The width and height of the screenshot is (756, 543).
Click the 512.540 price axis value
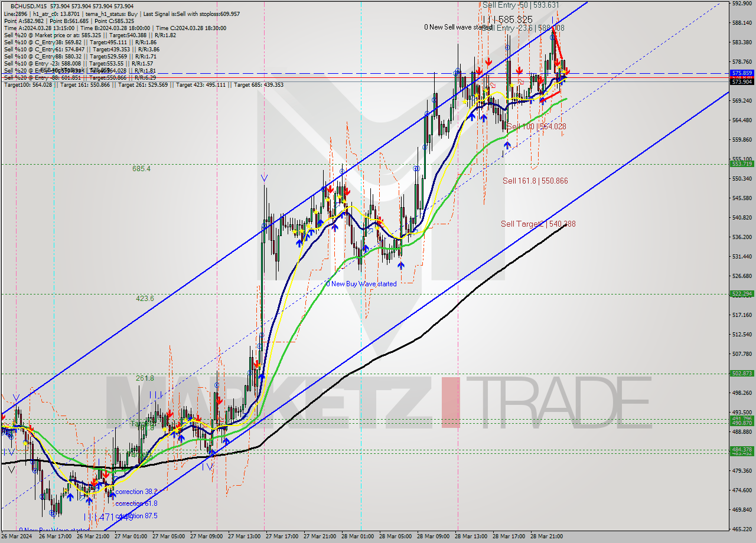(742, 334)
